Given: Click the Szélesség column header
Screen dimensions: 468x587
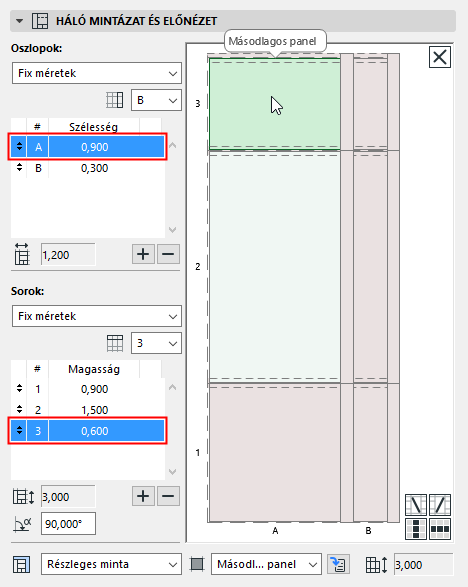Looking at the screenshot, I should [94, 127].
